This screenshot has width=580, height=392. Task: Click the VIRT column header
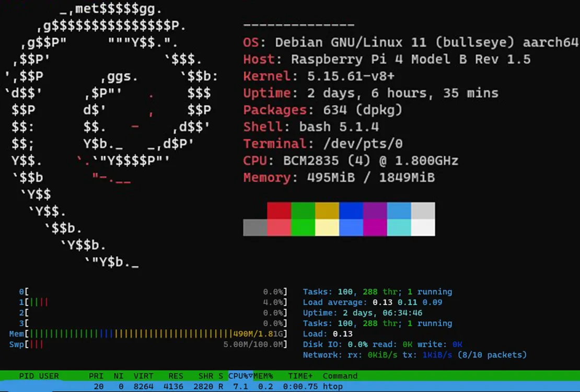pos(143,376)
